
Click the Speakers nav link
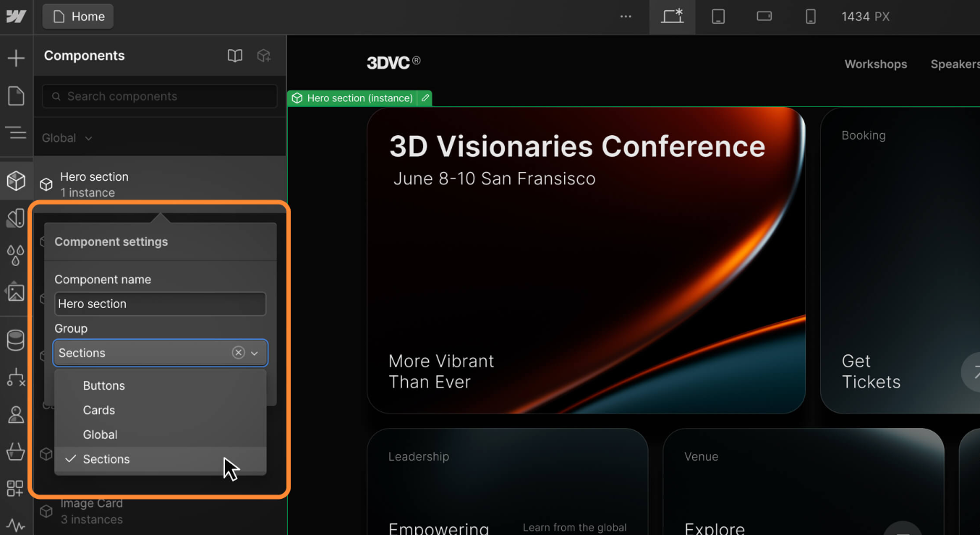coord(955,64)
